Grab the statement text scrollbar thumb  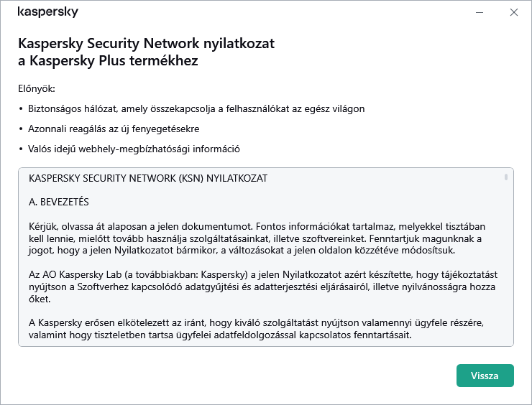click(506, 177)
